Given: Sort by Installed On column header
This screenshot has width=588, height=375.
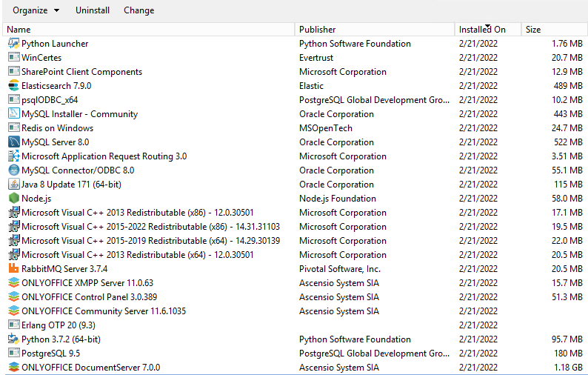Looking at the screenshot, I should click(488, 30).
